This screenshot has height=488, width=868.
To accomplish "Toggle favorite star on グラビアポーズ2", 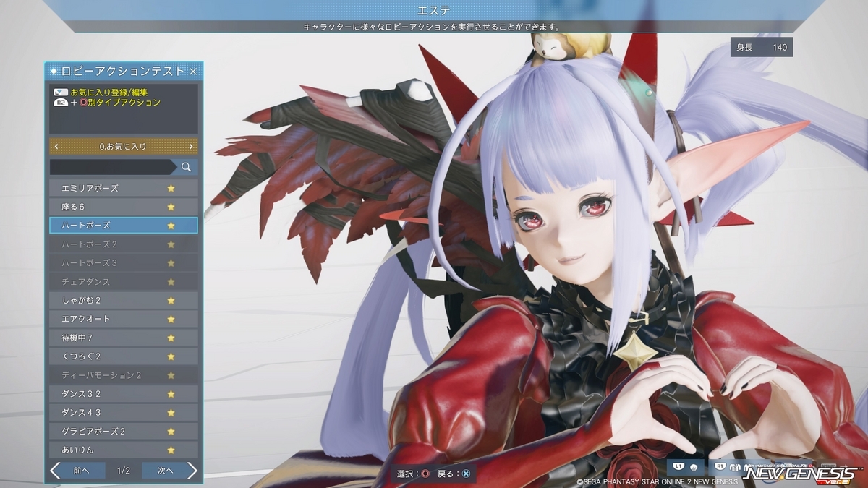I will pyautogui.click(x=171, y=432).
